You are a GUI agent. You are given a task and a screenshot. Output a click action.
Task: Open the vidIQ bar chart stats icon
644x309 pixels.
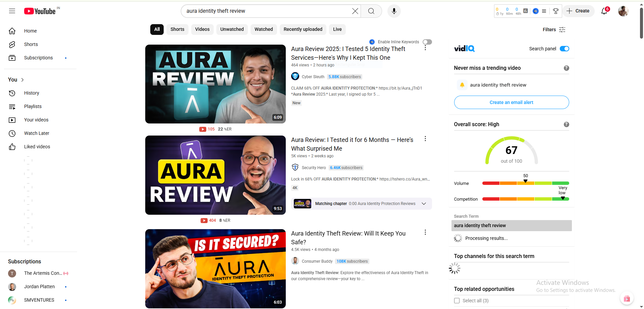(x=526, y=11)
